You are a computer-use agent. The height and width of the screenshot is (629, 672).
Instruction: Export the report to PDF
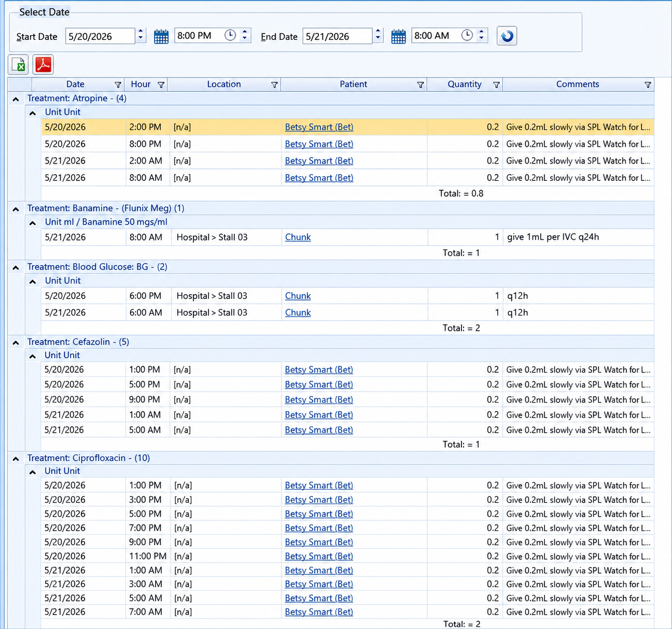(x=43, y=65)
